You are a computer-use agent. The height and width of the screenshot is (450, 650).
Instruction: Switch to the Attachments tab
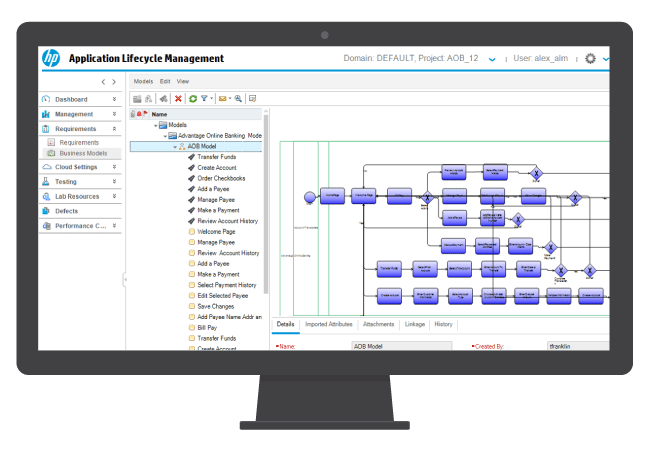[378, 324]
